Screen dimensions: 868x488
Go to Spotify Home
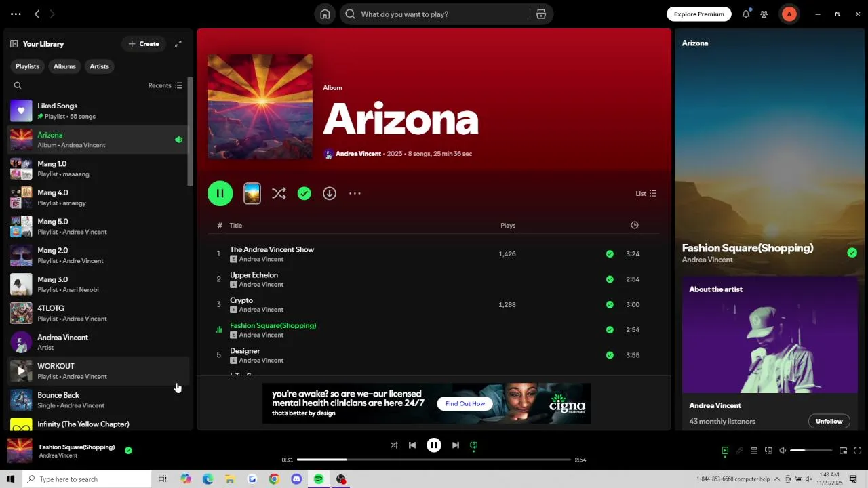pyautogui.click(x=325, y=14)
